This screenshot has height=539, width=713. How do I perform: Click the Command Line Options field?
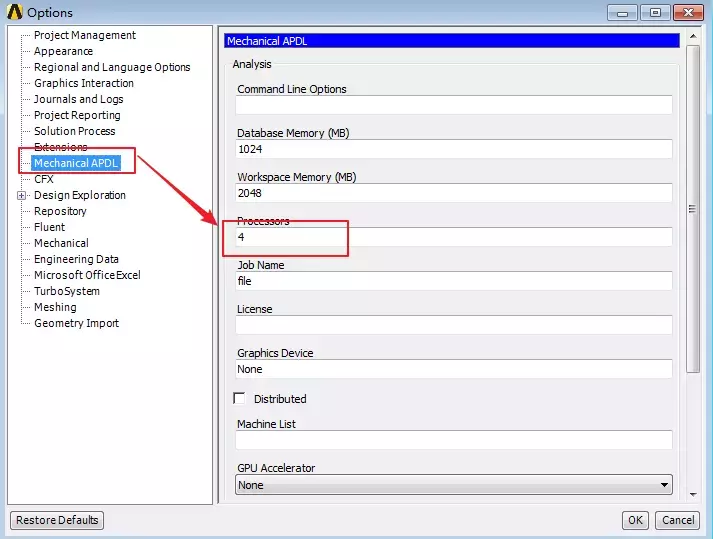[x=454, y=105]
